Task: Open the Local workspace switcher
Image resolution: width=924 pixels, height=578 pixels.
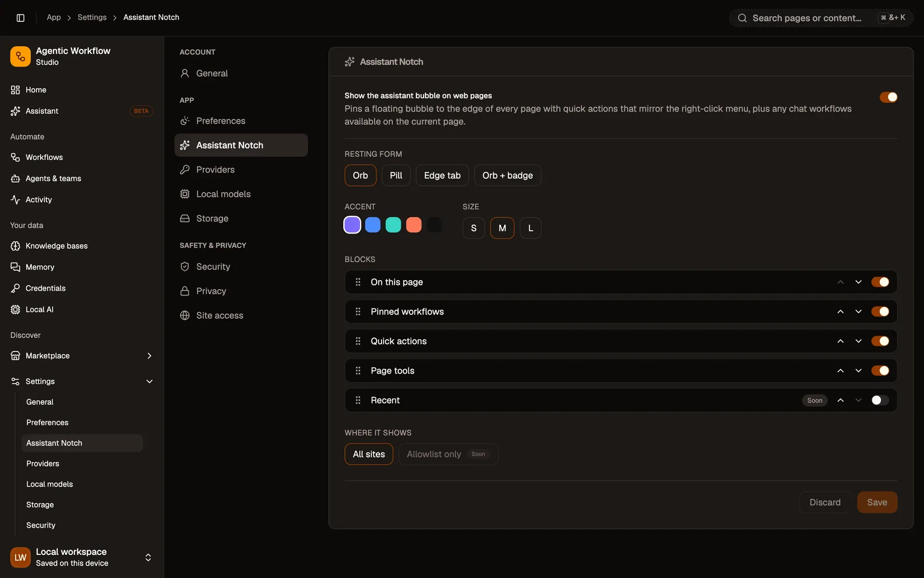Action: click(82, 557)
